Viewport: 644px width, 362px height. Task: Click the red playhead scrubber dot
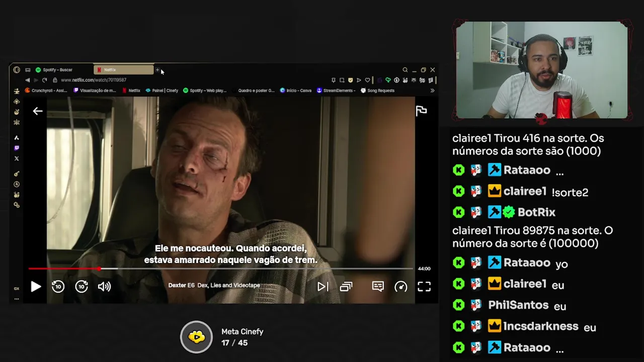pos(99,268)
